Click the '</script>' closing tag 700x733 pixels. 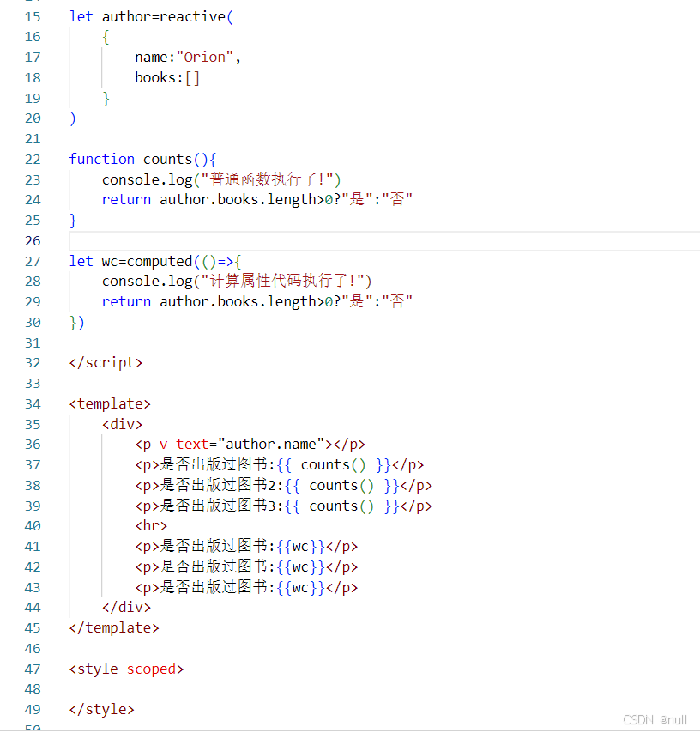106,363
